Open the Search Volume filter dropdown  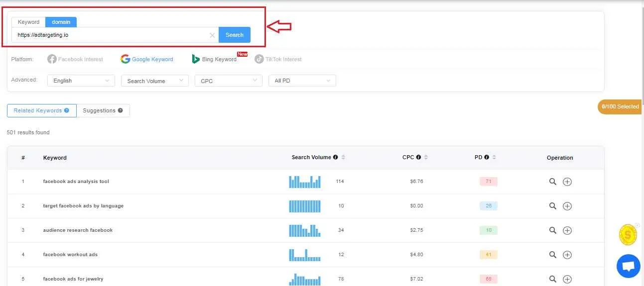click(155, 81)
